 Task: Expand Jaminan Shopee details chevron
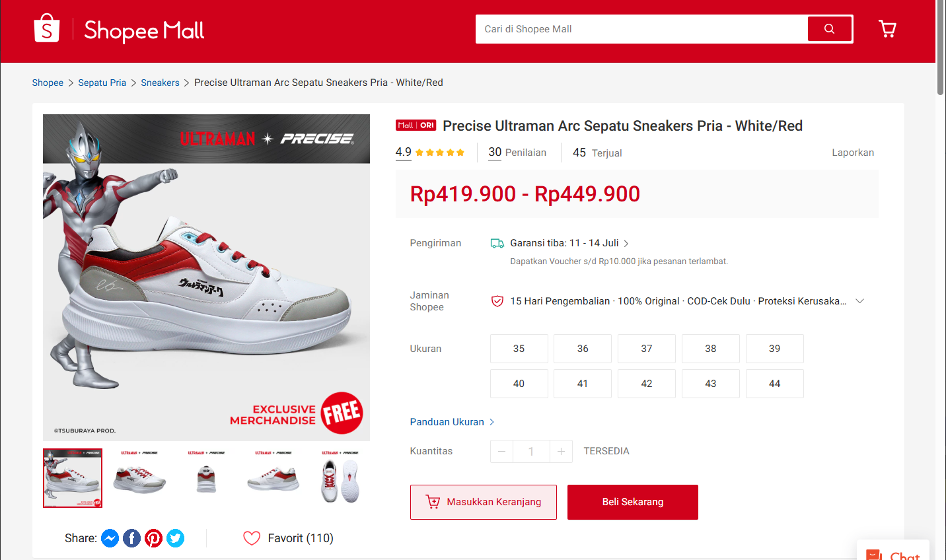[x=859, y=301]
